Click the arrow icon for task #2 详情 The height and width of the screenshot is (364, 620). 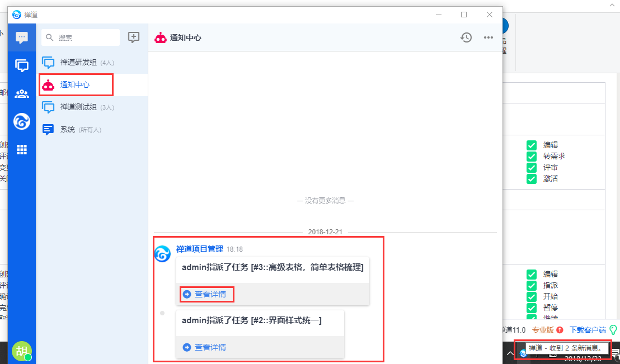[187, 347]
